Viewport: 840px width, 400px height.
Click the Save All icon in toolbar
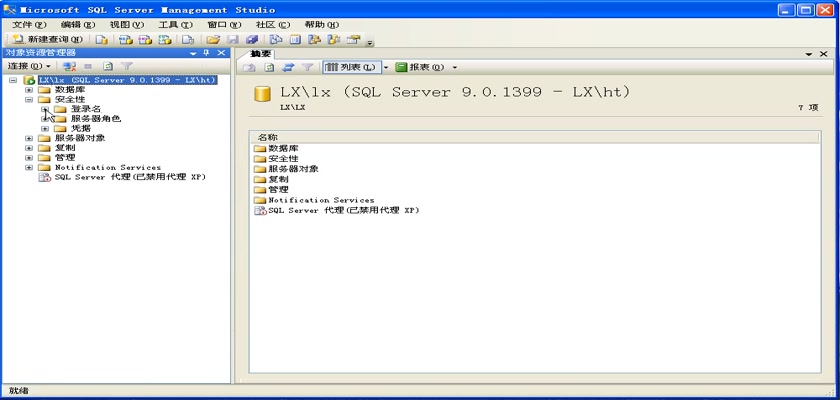tap(252, 40)
